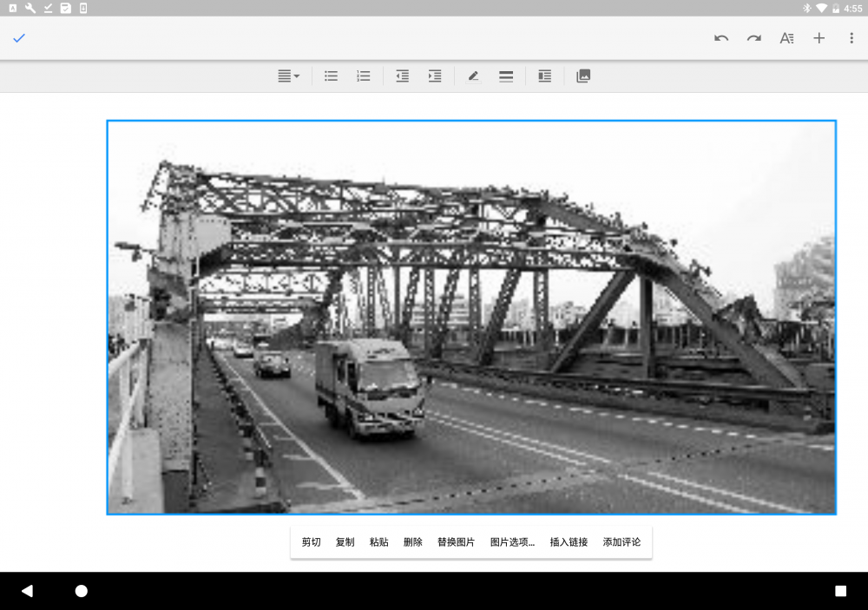Select 剪切 (Cut) in context menu
The width and height of the screenshot is (868, 610).
tap(311, 542)
